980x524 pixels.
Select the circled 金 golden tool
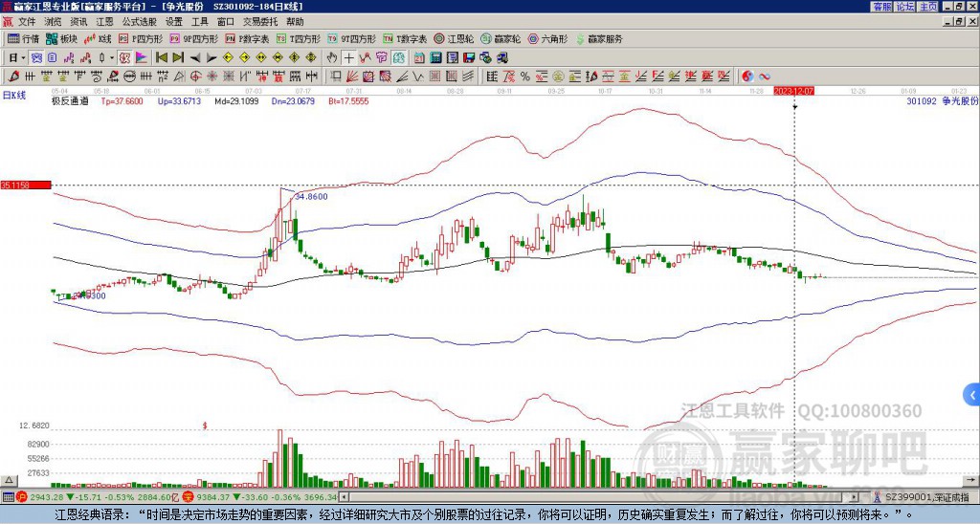tap(558, 76)
